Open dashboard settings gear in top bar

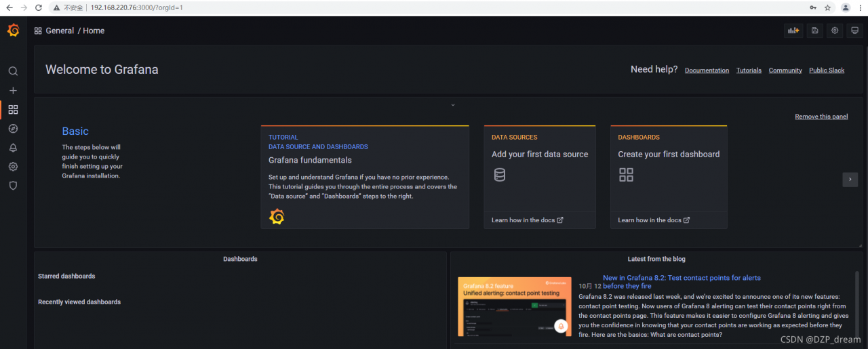coord(835,30)
